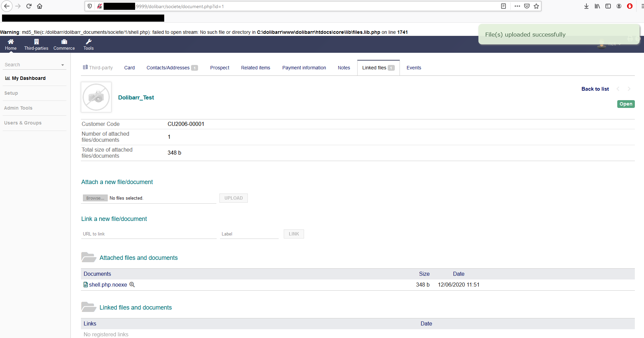Click Browse to choose a file

click(95, 198)
